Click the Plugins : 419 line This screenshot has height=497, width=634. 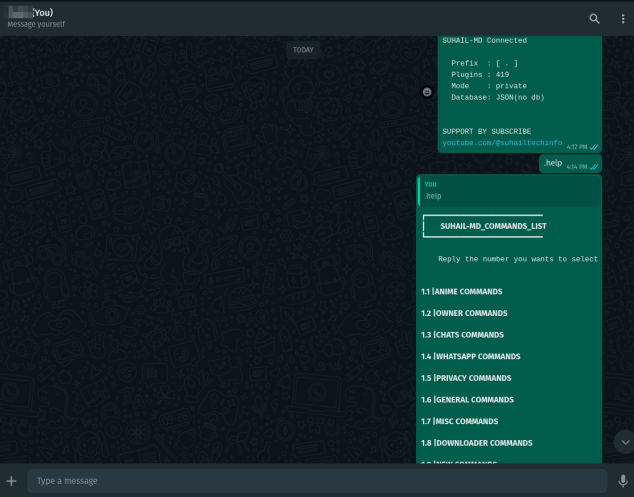tap(480, 74)
